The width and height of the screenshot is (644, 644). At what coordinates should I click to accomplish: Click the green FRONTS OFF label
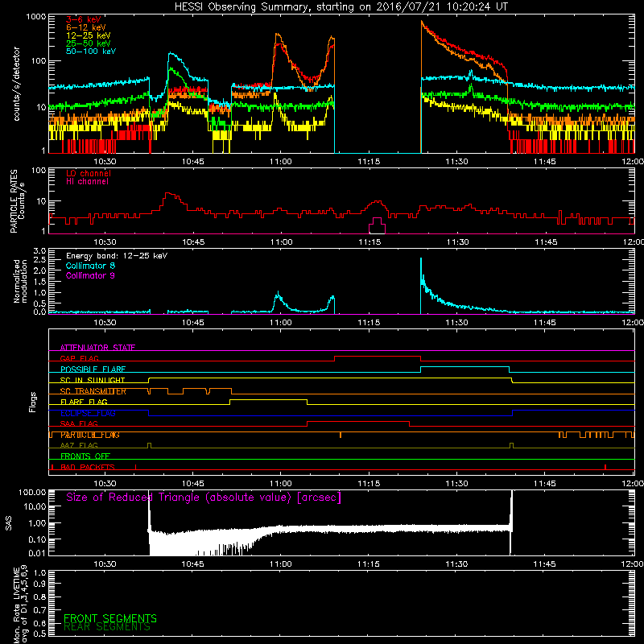(85, 456)
